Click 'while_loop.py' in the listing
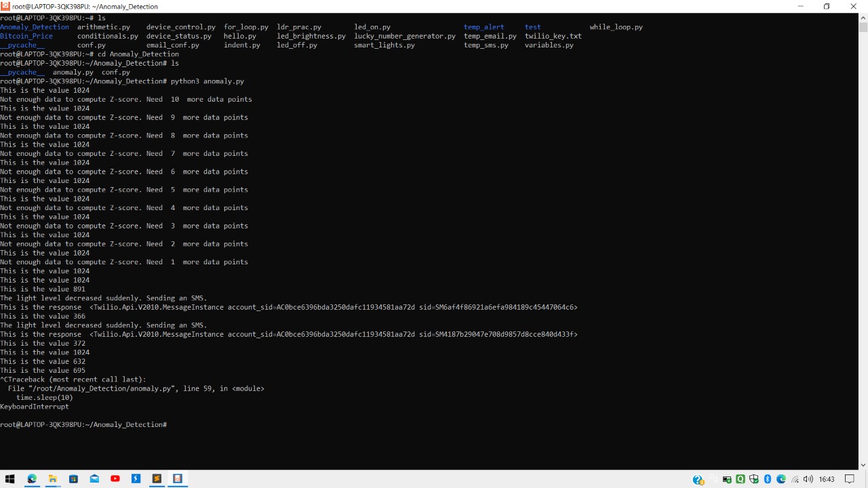The height and width of the screenshot is (488, 868). [x=616, y=27]
